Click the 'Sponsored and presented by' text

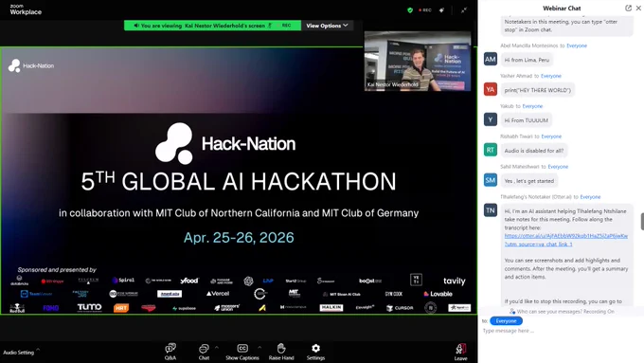coord(57,270)
